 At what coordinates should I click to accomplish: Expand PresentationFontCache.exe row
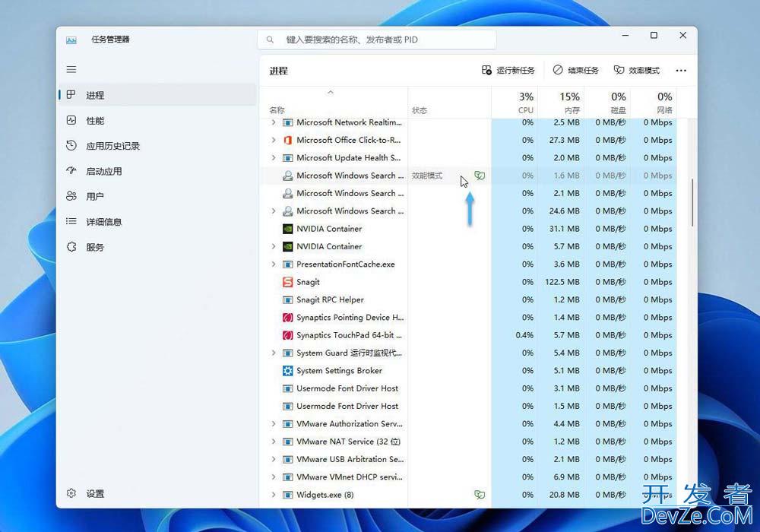coord(274,264)
